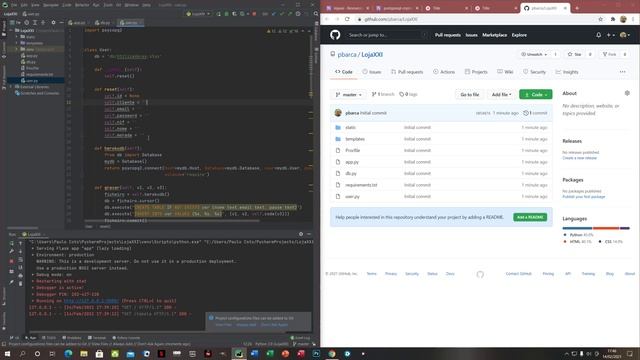Viewport: 640px width, 360px height.
Task: Open the Projects tab of the repository
Action: [476, 72]
